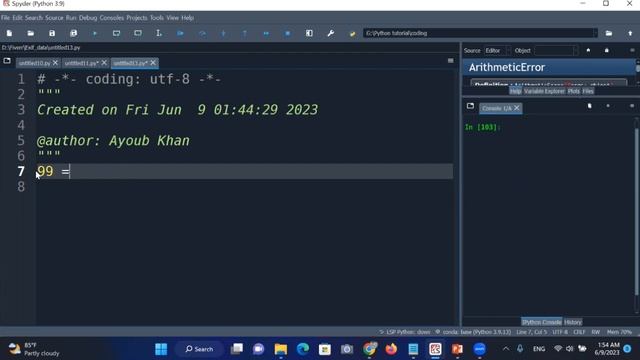Click the taskbar Search box
This screenshot has width=640, height=360.
(199, 349)
